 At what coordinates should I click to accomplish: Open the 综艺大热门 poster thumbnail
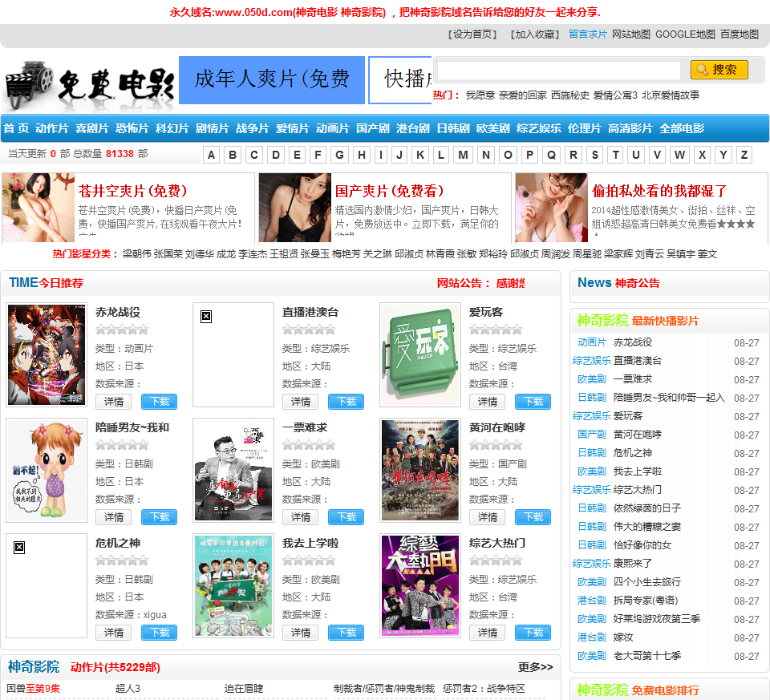point(420,585)
